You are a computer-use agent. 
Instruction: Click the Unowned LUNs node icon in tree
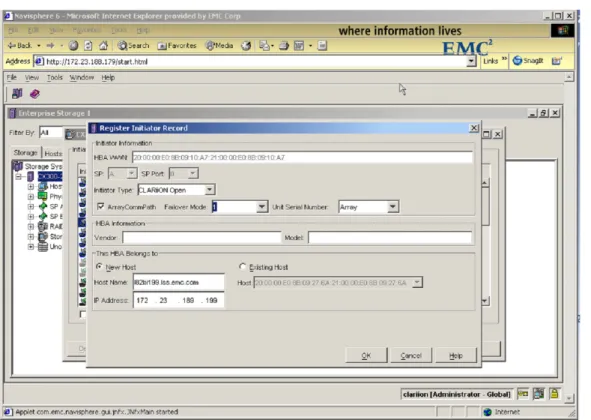43,247
